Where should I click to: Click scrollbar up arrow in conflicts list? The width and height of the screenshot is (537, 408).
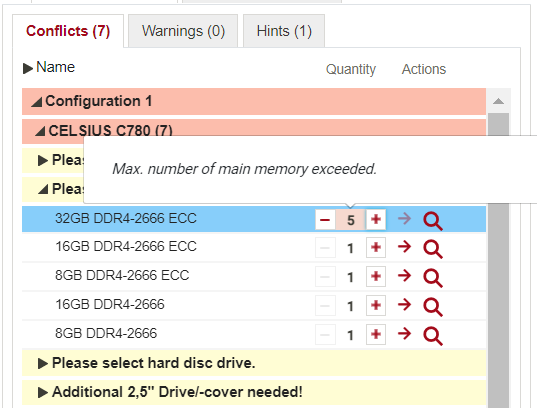tap(498, 101)
